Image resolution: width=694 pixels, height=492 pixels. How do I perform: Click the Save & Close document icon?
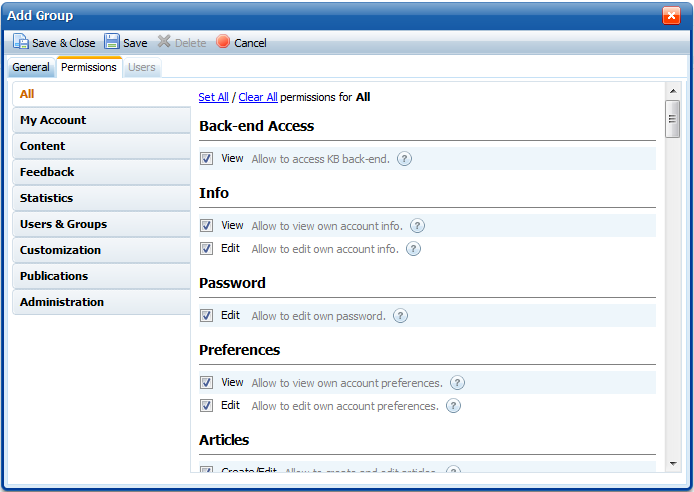tap(20, 42)
